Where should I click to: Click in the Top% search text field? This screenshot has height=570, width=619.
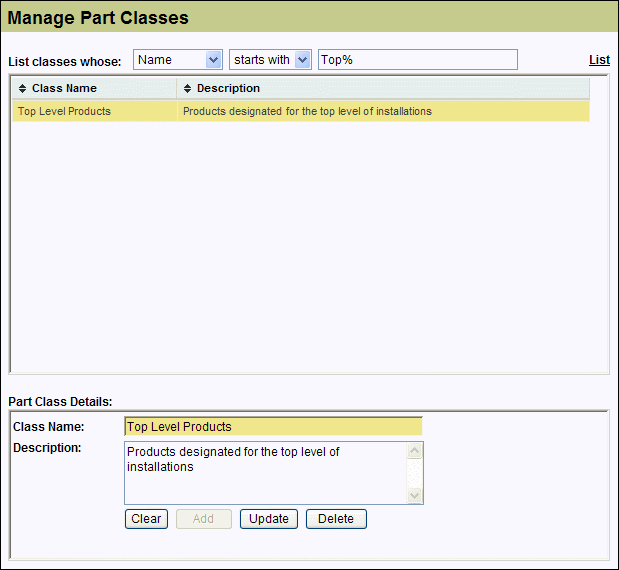pos(418,60)
